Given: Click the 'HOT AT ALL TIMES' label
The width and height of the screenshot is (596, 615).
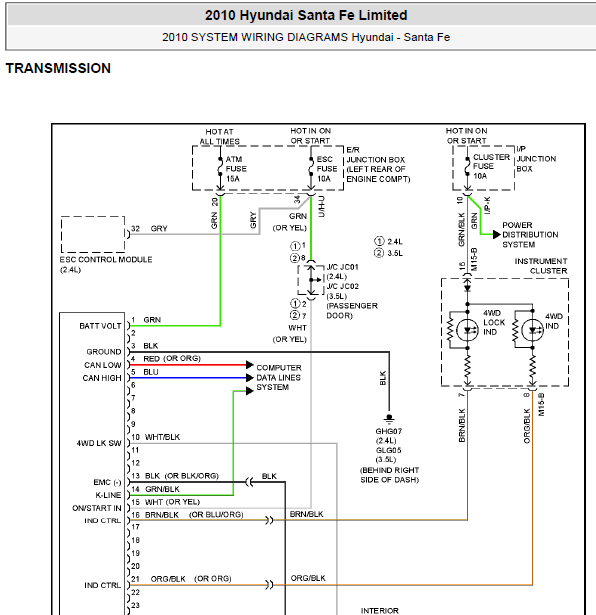Looking at the screenshot, I should coord(220,136).
